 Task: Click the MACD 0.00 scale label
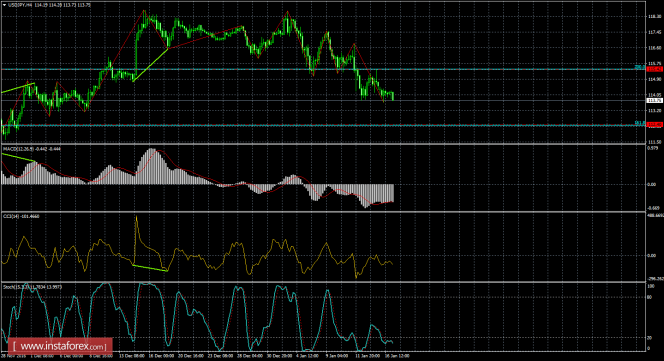651,184
